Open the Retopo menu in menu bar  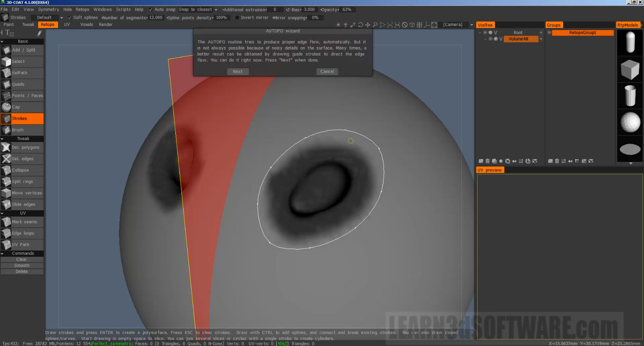[x=82, y=9]
